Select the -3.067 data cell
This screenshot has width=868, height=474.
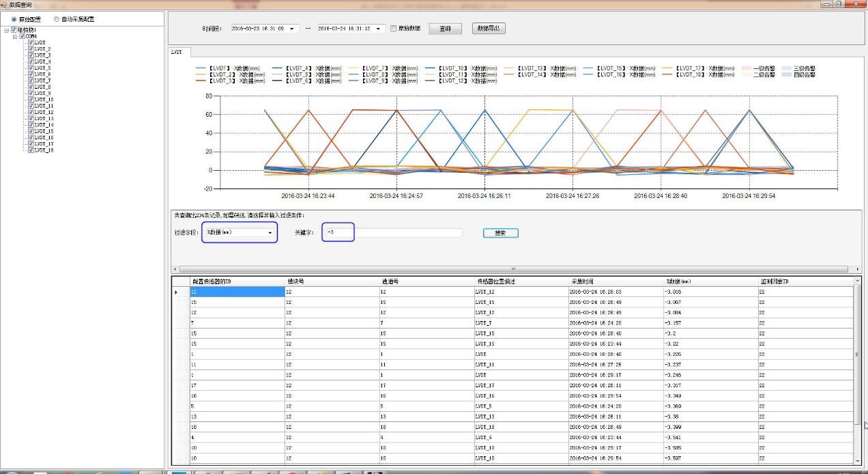(711, 302)
